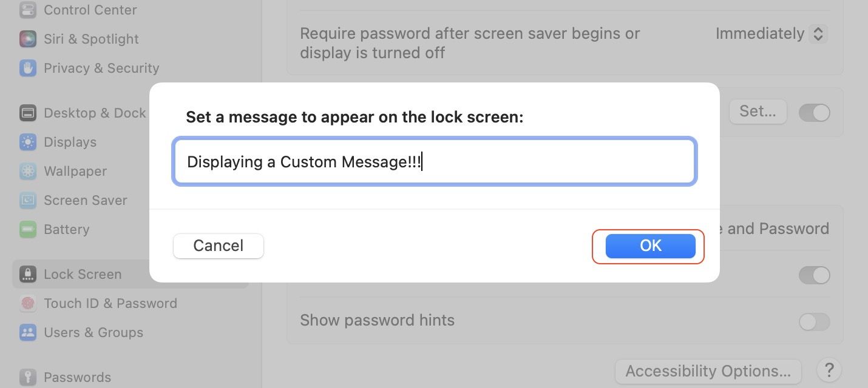
Task: Select Desktop & Dock in the sidebar
Action: pos(27,113)
